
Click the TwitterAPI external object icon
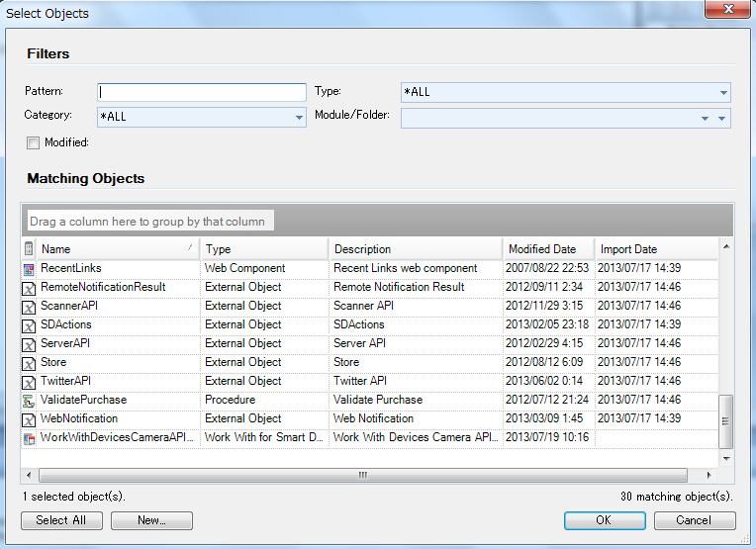(29, 382)
